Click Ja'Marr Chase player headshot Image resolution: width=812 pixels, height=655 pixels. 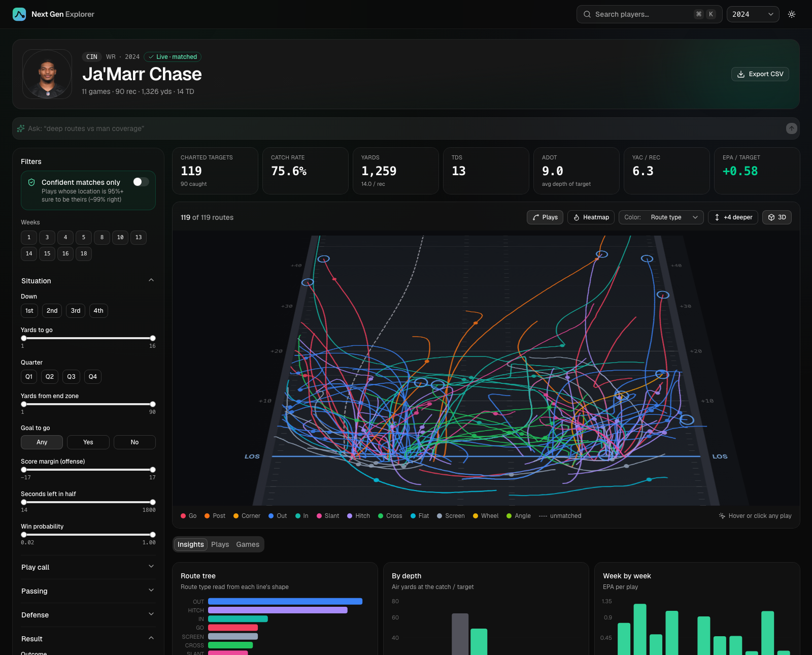click(47, 74)
